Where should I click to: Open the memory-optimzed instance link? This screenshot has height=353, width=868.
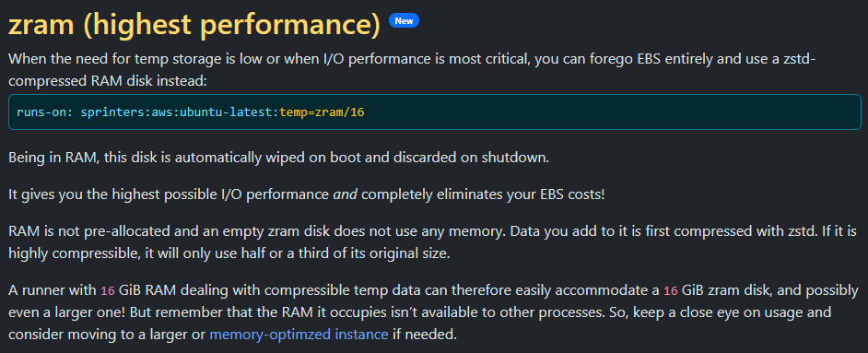click(x=299, y=335)
